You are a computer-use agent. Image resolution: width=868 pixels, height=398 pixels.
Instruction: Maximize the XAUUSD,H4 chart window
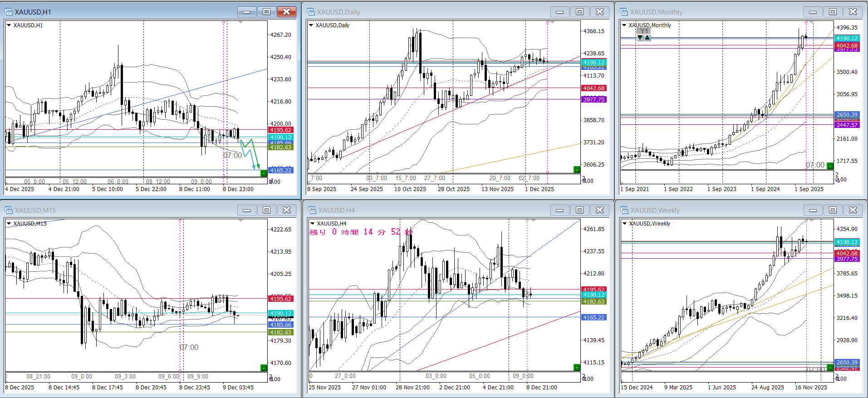click(x=579, y=210)
